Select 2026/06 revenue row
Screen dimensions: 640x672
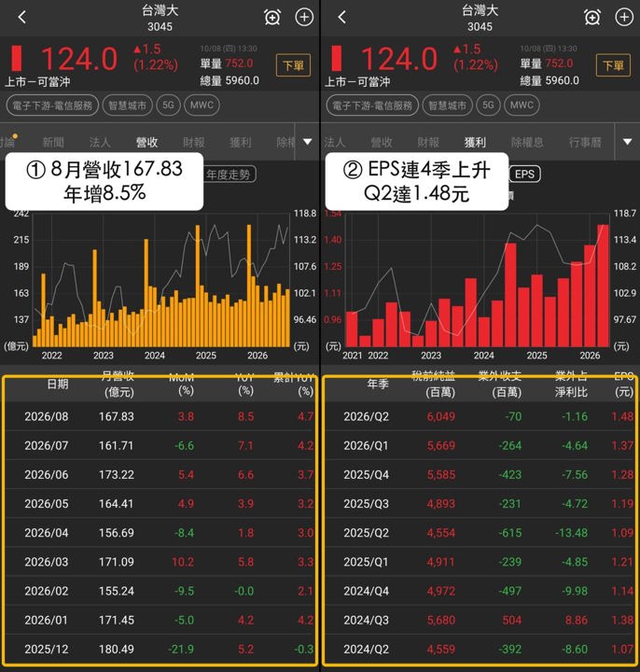click(x=160, y=474)
